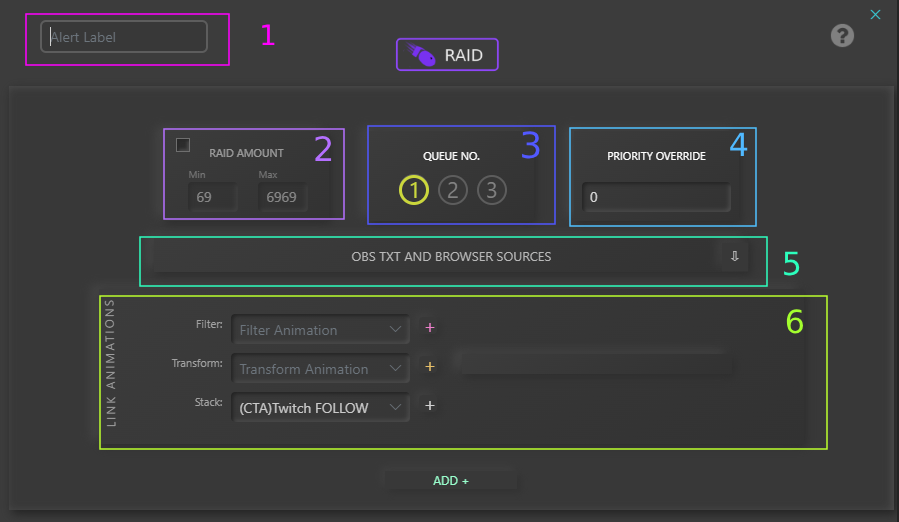Click the orange plus next to Transform
899x522 pixels.
[430, 367]
